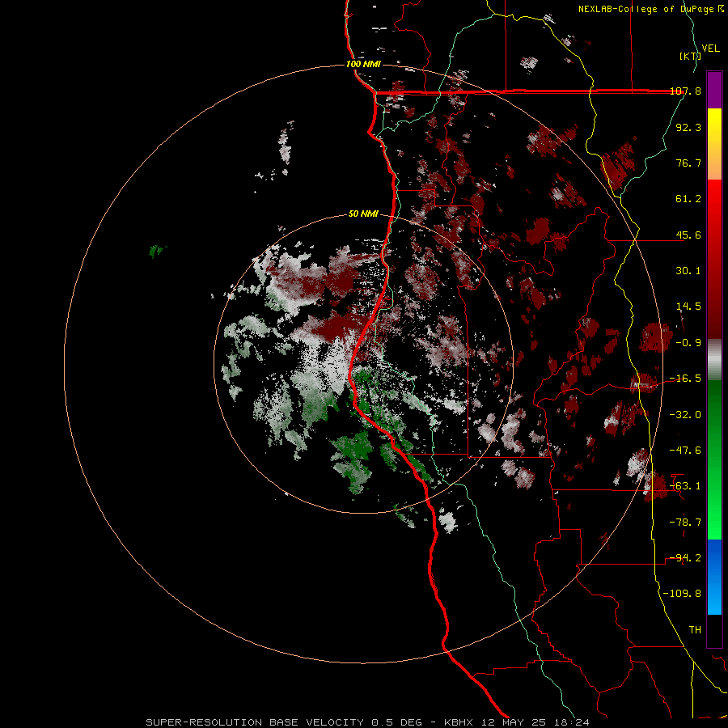Click the 100 NMI range ring label
728x728 pixels.
tap(363, 64)
